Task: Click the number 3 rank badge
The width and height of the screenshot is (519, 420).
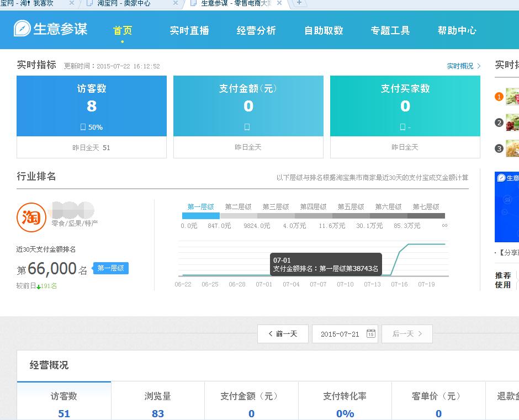Action: (499, 148)
